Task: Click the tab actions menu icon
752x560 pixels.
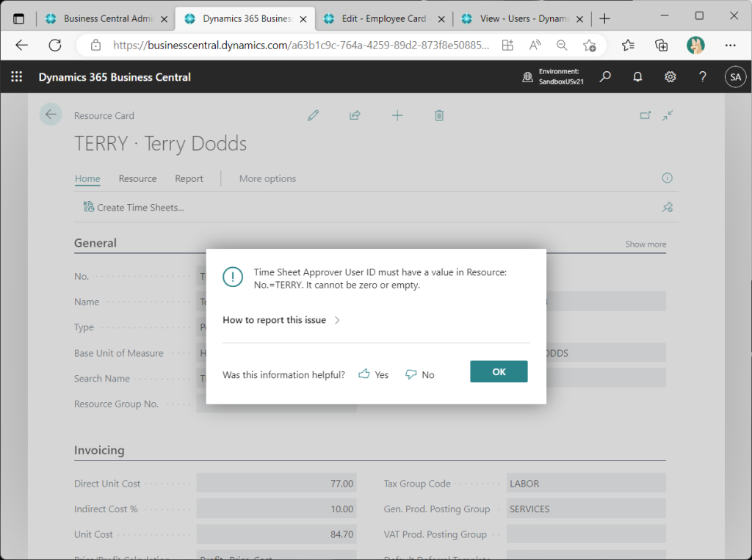Action: point(18,18)
